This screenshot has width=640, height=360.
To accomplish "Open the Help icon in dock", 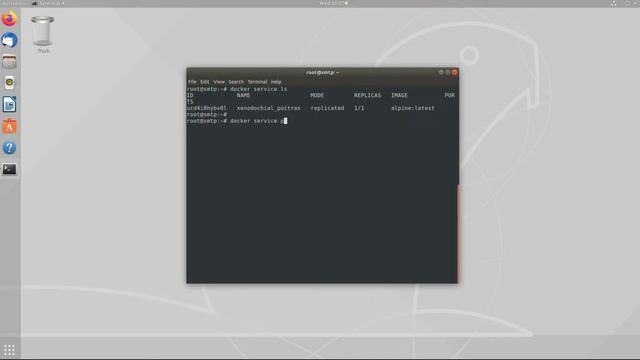I will 9,148.
